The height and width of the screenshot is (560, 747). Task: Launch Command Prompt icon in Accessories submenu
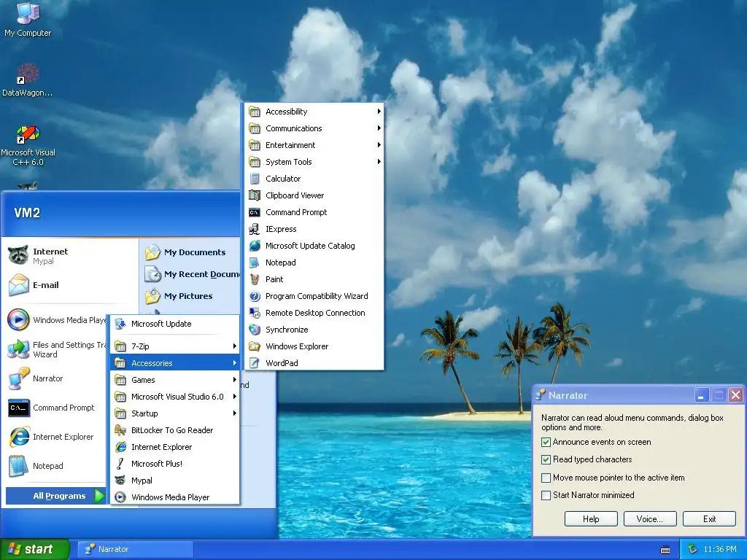[x=255, y=212]
